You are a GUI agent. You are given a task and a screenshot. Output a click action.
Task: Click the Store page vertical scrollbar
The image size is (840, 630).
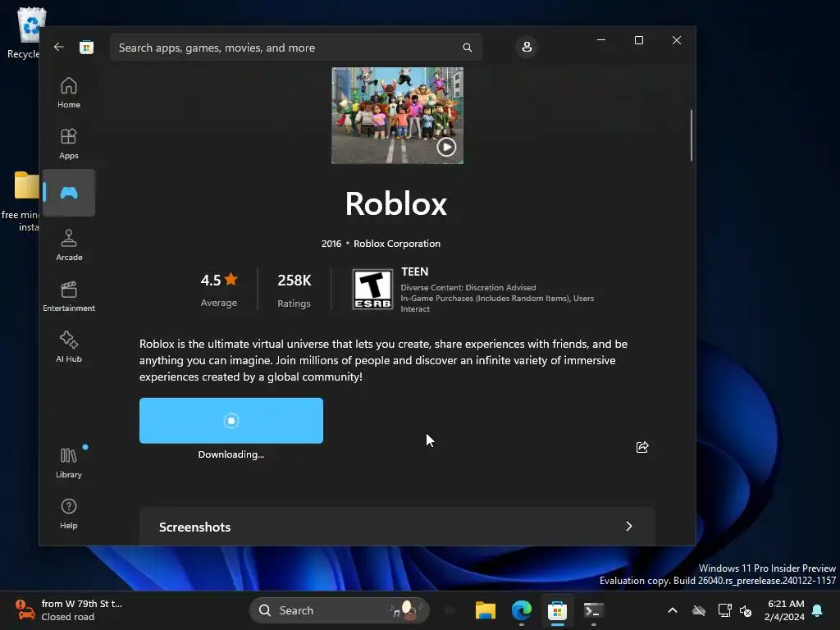click(x=691, y=135)
